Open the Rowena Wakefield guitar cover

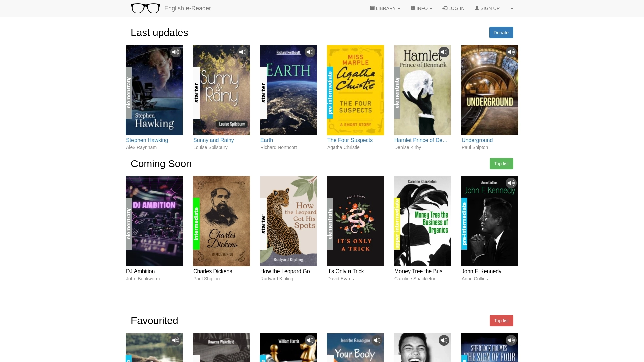pos(221,348)
